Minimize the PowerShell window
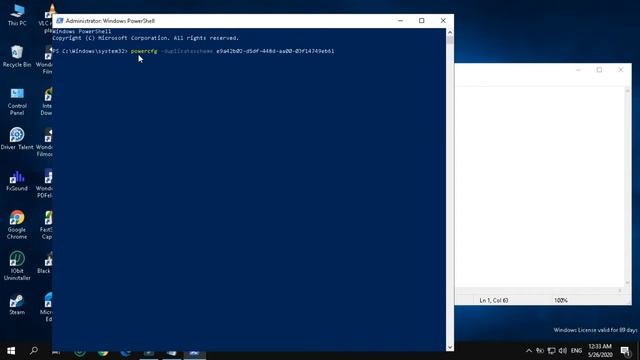The height and width of the screenshot is (360, 640). 400,21
